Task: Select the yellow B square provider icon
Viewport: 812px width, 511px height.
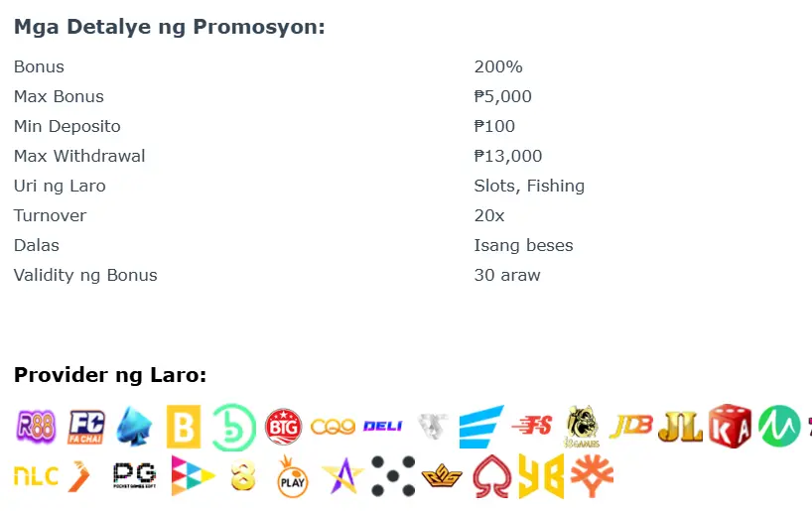Action: pos(184,427)
